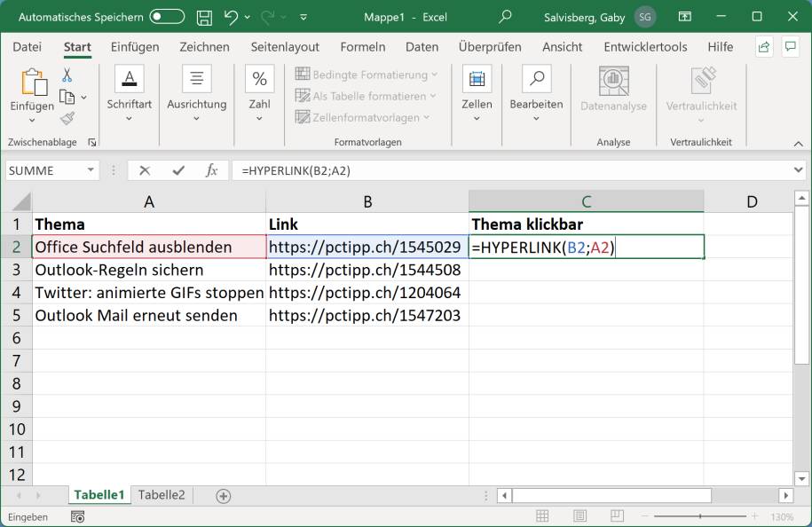
Task: Click cell 'Outlook Mail erneut senden'
Action: click(x=149, y=315)
